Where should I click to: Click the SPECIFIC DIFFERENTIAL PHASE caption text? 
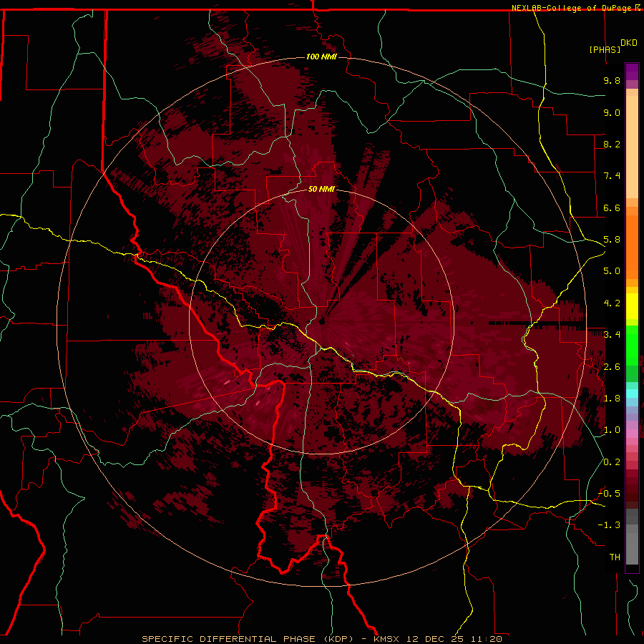pyautogui.click(x=229, y=639)
